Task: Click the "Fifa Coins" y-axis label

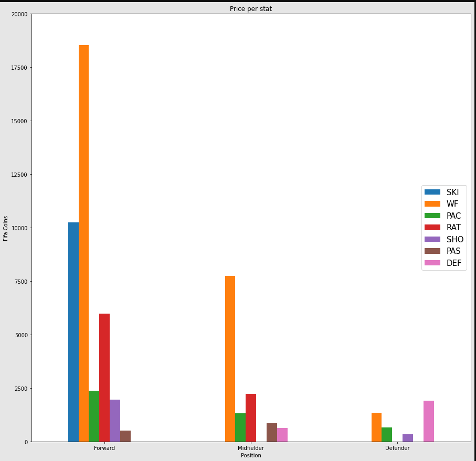Action: pyautogui.click(x=6, y=228)
